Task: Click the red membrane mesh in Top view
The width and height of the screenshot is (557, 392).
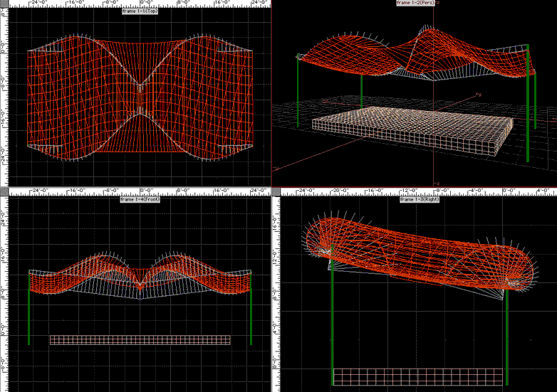Action: 78,100
